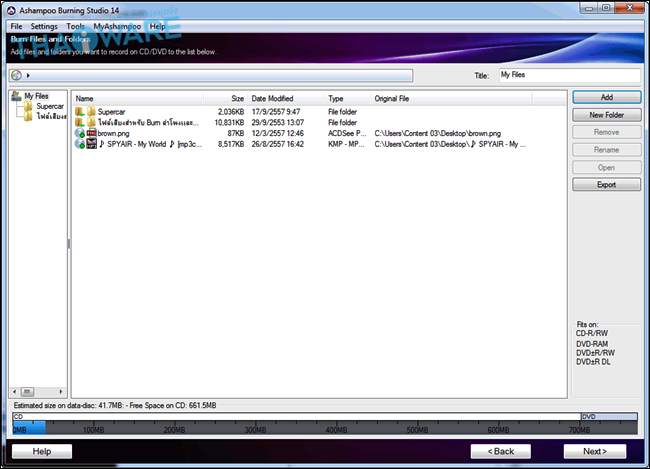Click tree horizontal scrollbar thumb
The width and height of the screenshot is (650, 469).
[x=27, y=392]
